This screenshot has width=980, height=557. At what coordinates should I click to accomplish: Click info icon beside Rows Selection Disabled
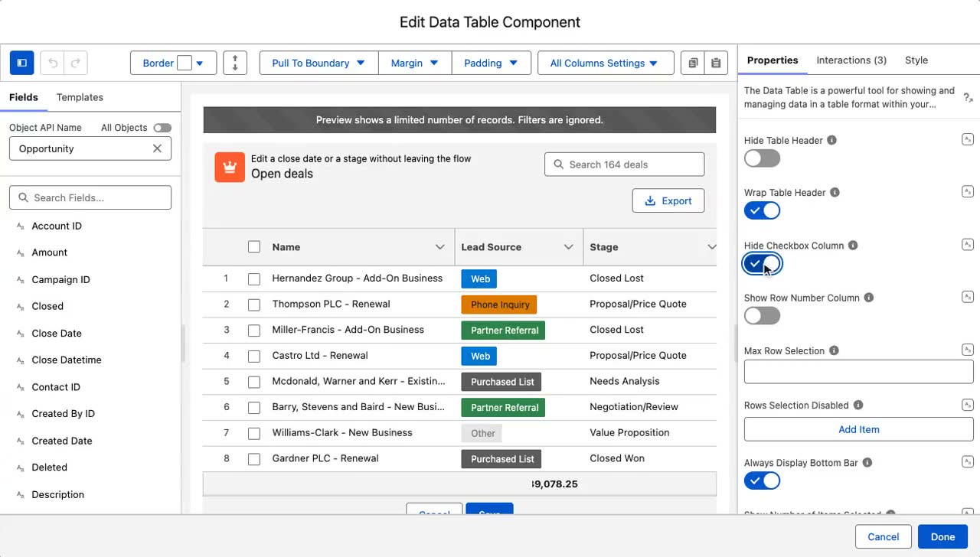coord(858,406)
